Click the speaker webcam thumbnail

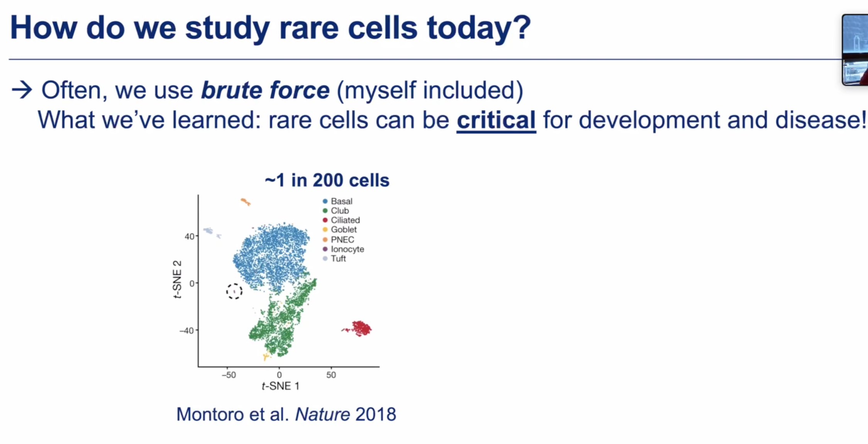click(855, 49)
